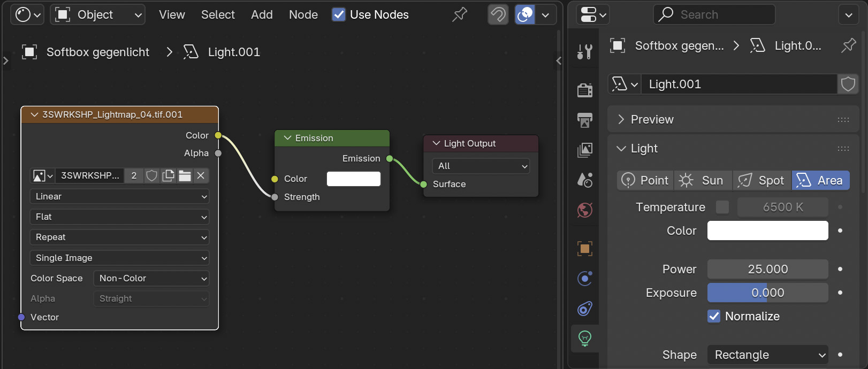Viewport: 868px width, 369px height.
Task: Toggle node snapping magnet icon
Action: click(x=498, y=14)
